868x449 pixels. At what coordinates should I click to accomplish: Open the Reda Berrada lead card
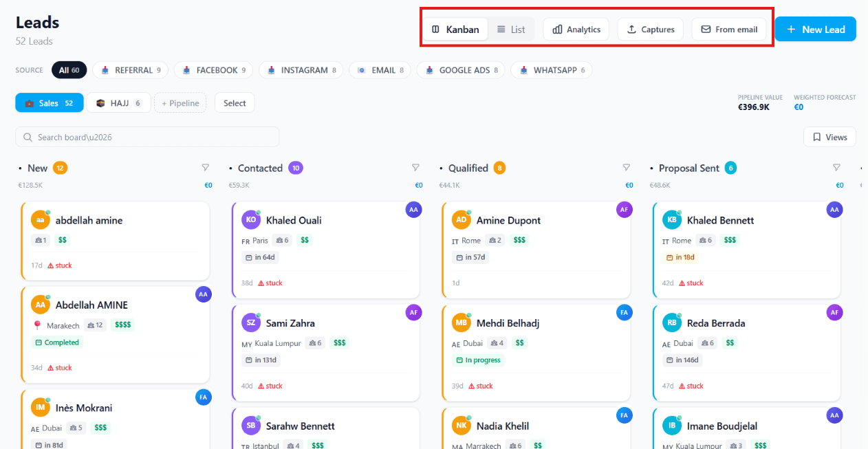click(x=746, y=353)
